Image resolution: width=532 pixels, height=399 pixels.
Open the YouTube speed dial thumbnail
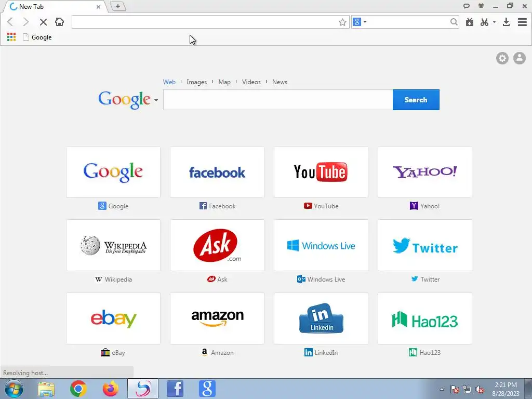point(321,172)
